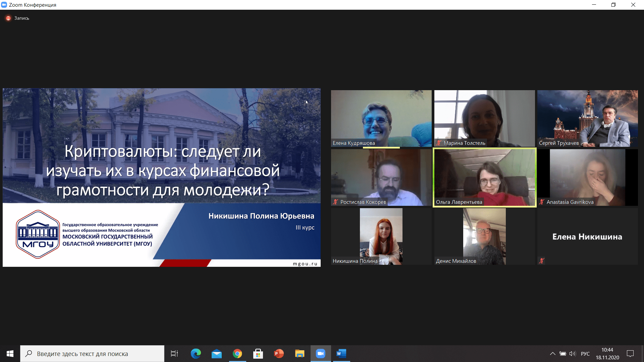Click the МГОУ logo on the slide

pos(38,234)
